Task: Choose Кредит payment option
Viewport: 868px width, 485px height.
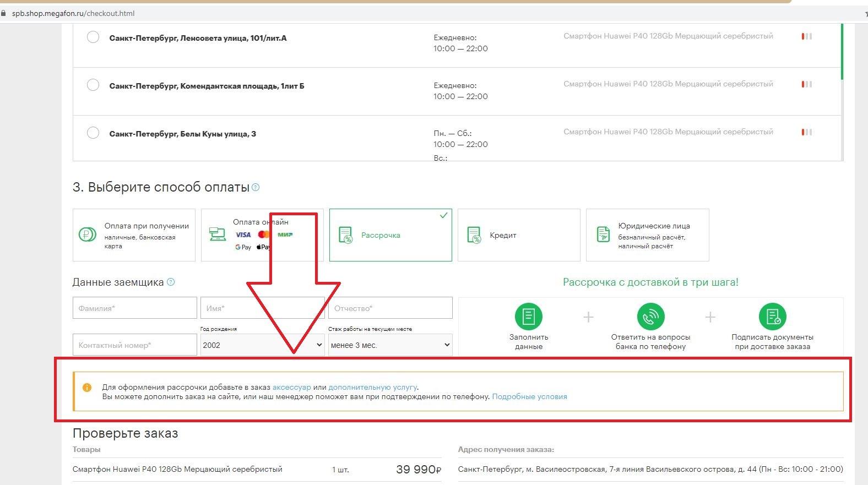Action: click(519, 235)
